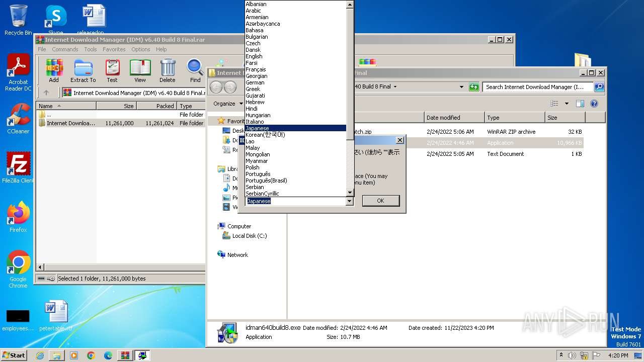Sort Explorer files by Date modified
644x362 pixels.
[454, 118]
